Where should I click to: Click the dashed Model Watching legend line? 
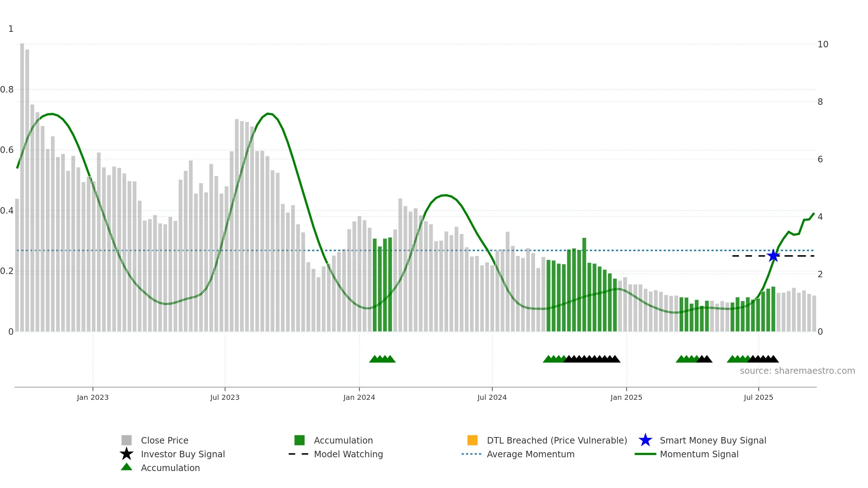pyautogui.click(x=298, y=454)
